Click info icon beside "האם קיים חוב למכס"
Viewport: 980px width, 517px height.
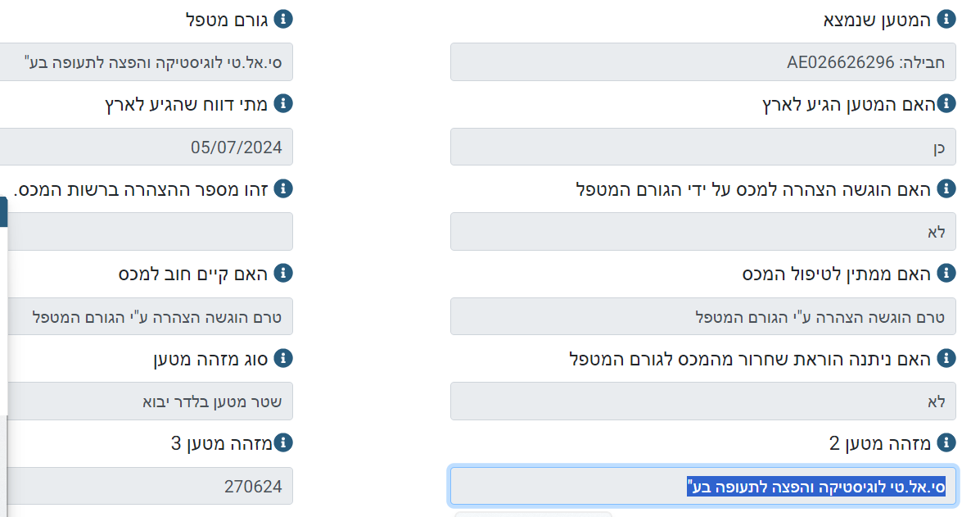coord(283,274)
